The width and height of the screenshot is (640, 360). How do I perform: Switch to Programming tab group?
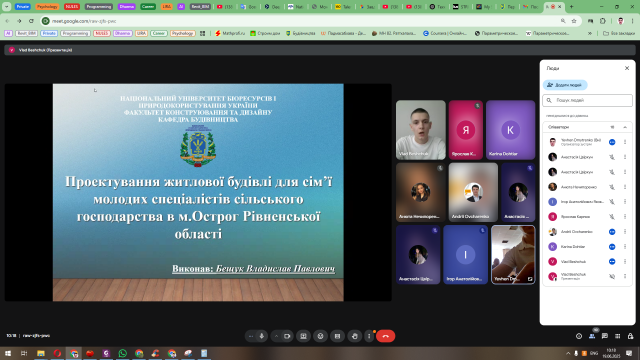(x=99, y=7)
